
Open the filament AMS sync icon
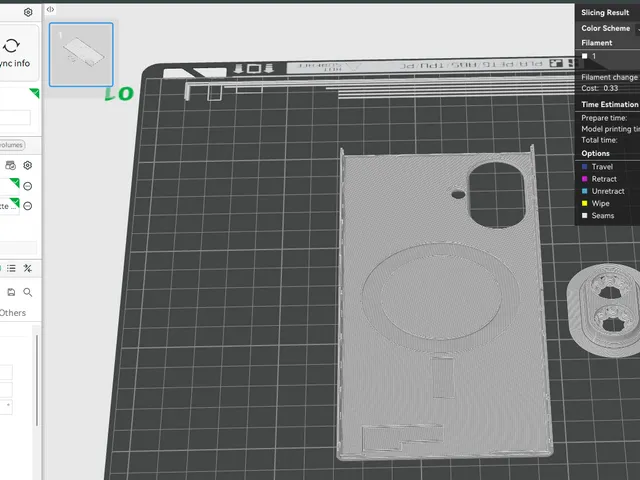(x=10, y=165)
